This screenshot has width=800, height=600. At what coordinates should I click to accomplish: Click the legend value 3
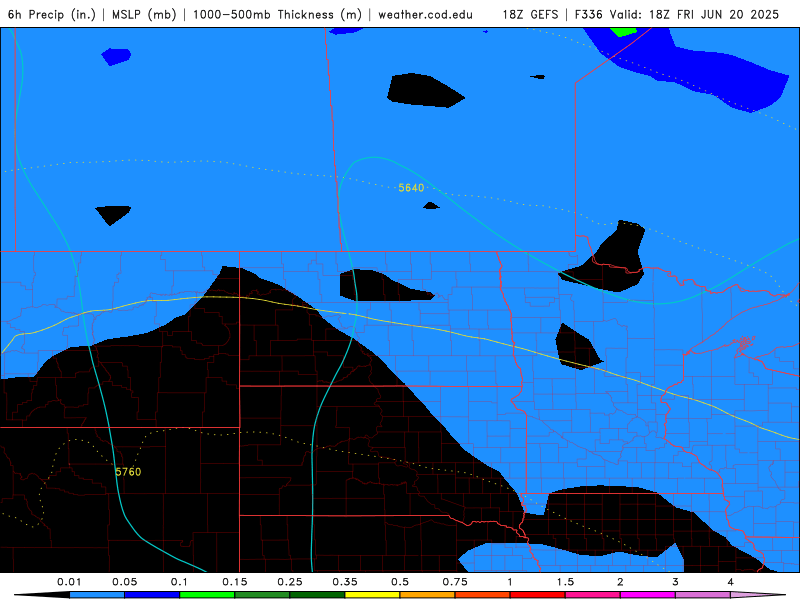pos(676,582)
